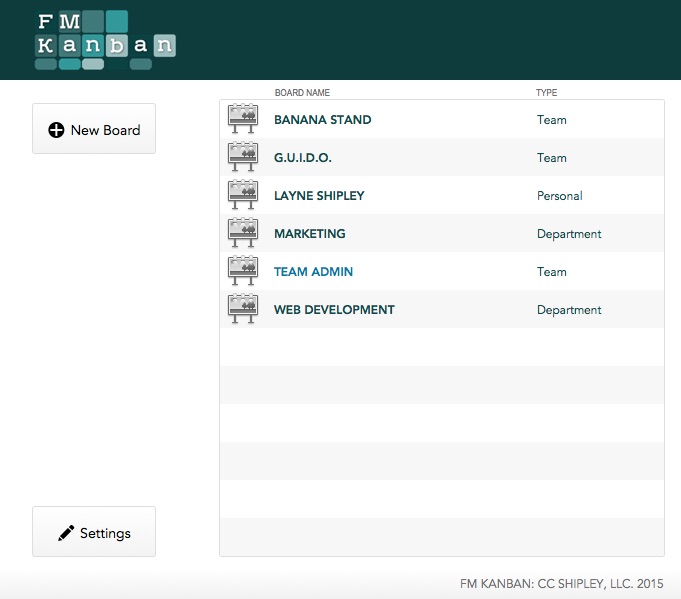681x599 pixels.
Task: Click the board icon beside TEAM ADMIN
Action: click(x=243, y=271)
